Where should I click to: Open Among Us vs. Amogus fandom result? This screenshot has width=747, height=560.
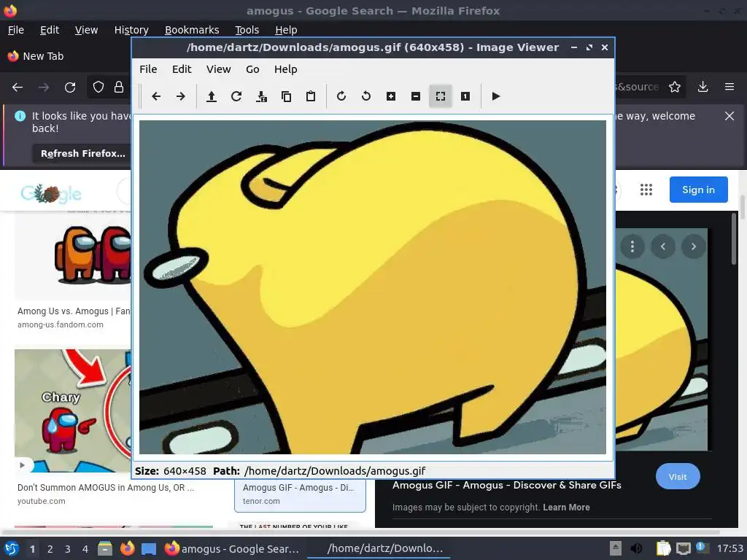tap(74, 311)
